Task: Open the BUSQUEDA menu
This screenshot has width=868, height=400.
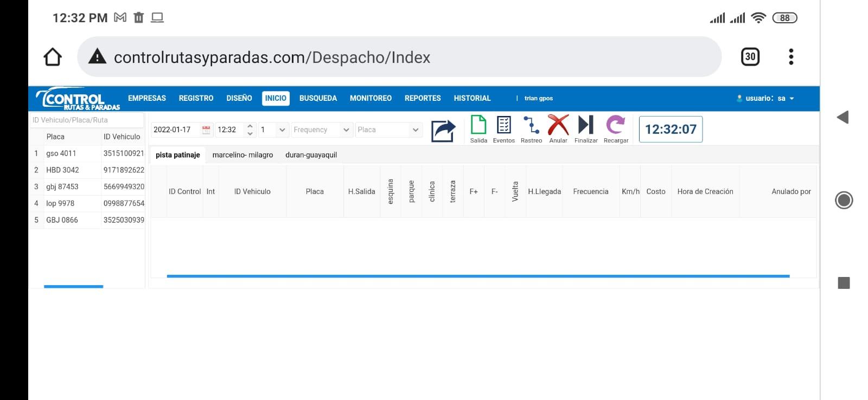Action: point(318,98)
